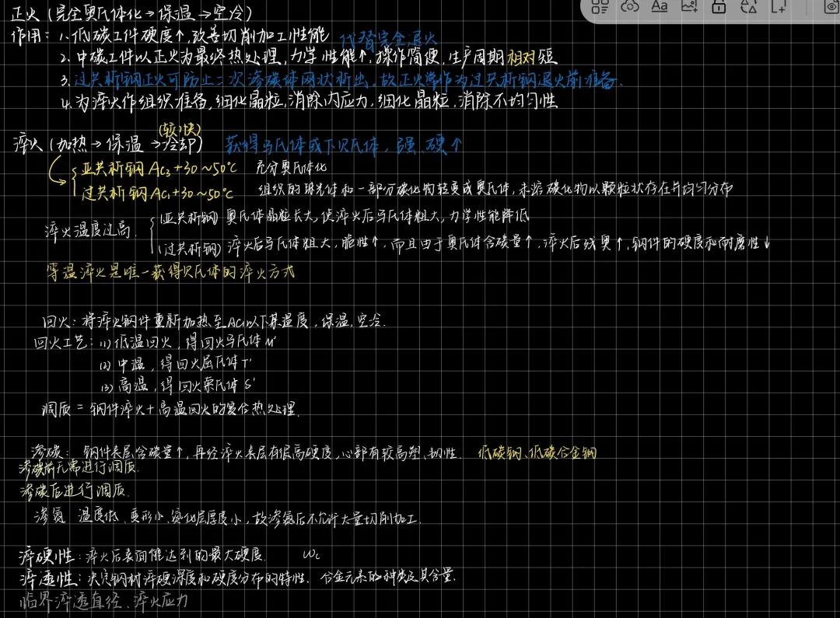Click '作用：' line about 低碳工件硬度
The image size is (840, 618).
click(170, 37)
